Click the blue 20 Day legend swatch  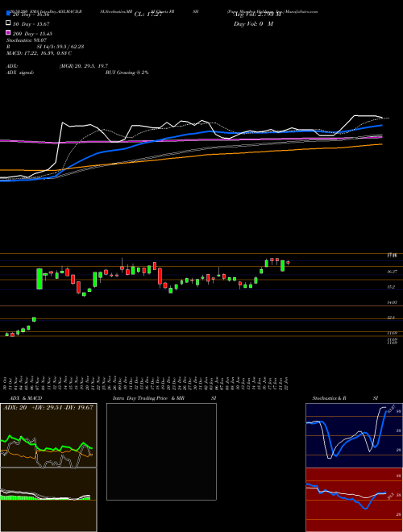click(x=8, y=14)
